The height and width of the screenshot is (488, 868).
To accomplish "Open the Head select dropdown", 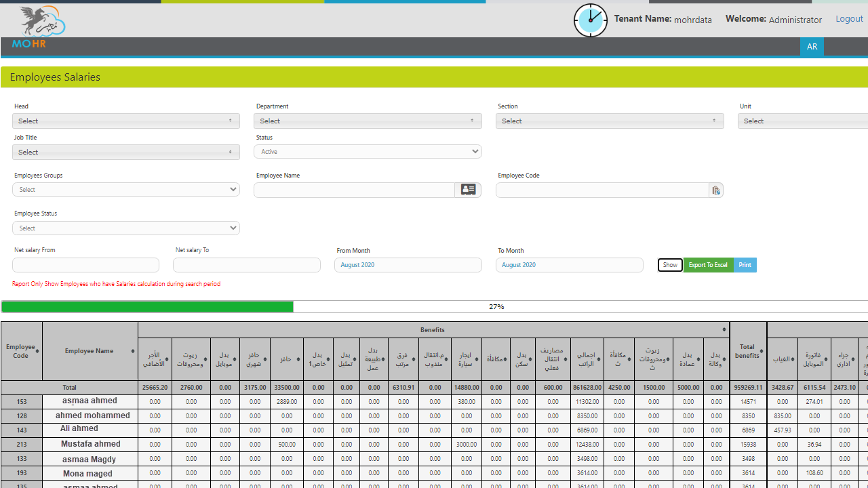I will pos(126,121).
